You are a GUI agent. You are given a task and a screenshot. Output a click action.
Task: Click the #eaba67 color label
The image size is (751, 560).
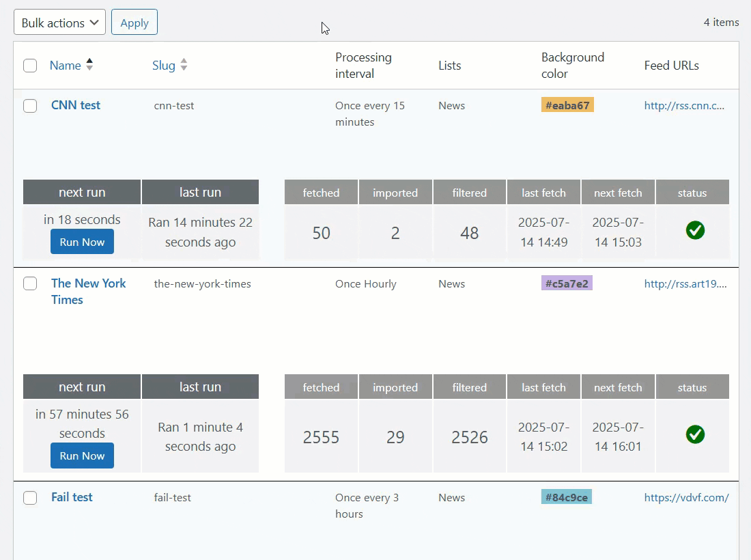pos(567,105)
